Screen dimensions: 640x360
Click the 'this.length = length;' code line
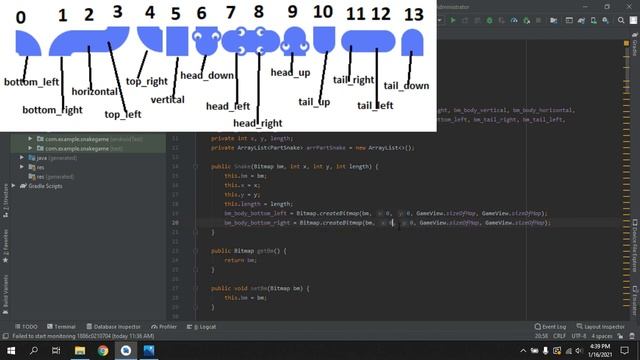click(x=258, y=204)
